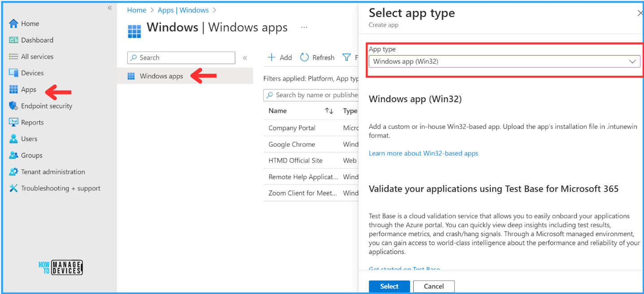Click the Troubleshooting + support wrench icon
644x294 pixels.
coord(13,188)
